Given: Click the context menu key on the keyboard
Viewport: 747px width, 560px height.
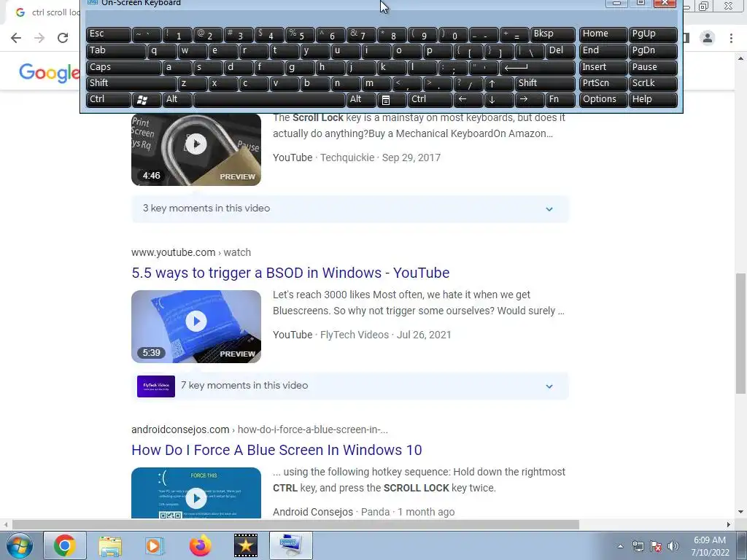Looking at the screenshot, I should [392, 99].
